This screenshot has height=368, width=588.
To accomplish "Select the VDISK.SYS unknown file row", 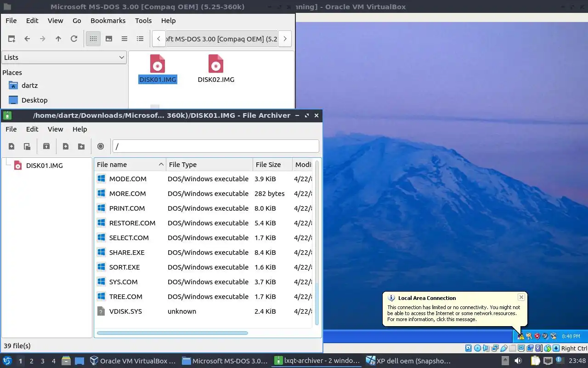I will pos(203,311).
